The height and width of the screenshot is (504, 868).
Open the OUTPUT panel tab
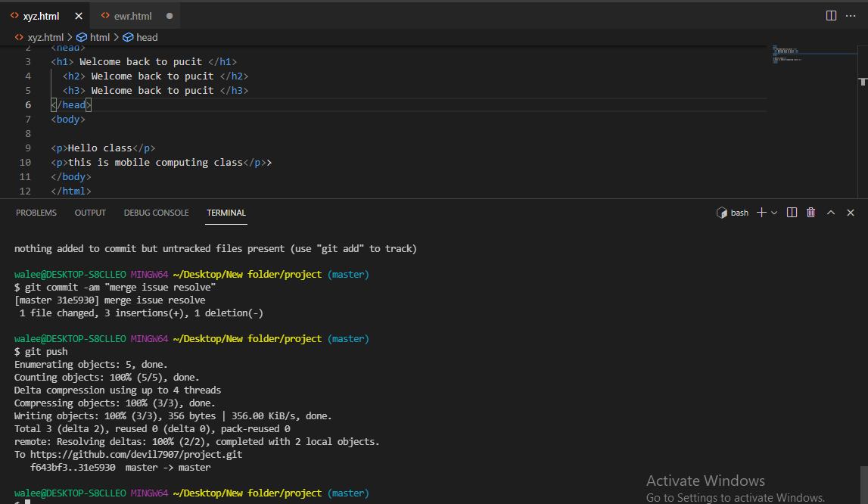coord(90,213)
